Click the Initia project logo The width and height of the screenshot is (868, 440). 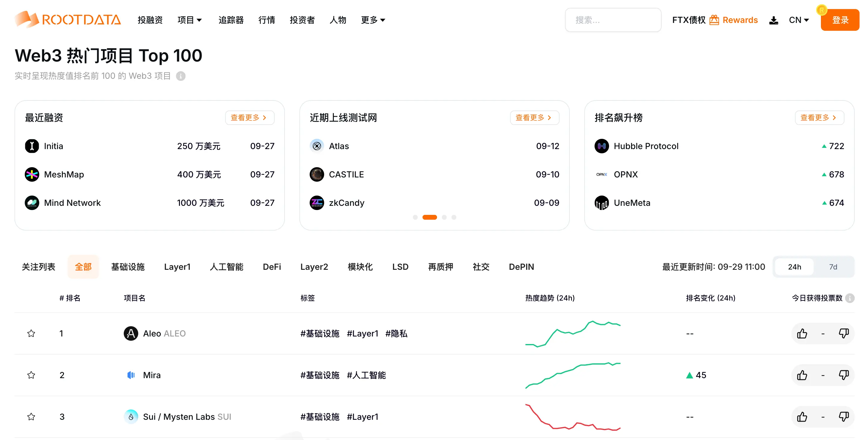point(32,146)
